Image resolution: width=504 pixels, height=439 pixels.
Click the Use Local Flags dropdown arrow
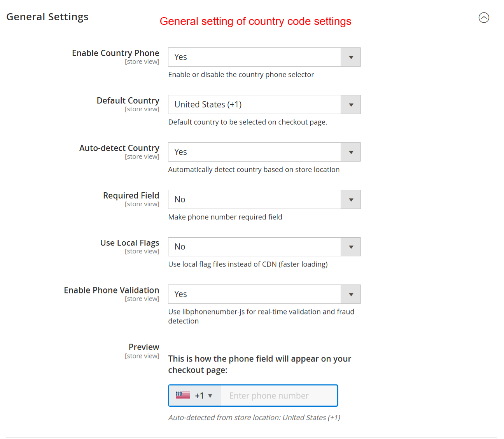coord(351,247)
